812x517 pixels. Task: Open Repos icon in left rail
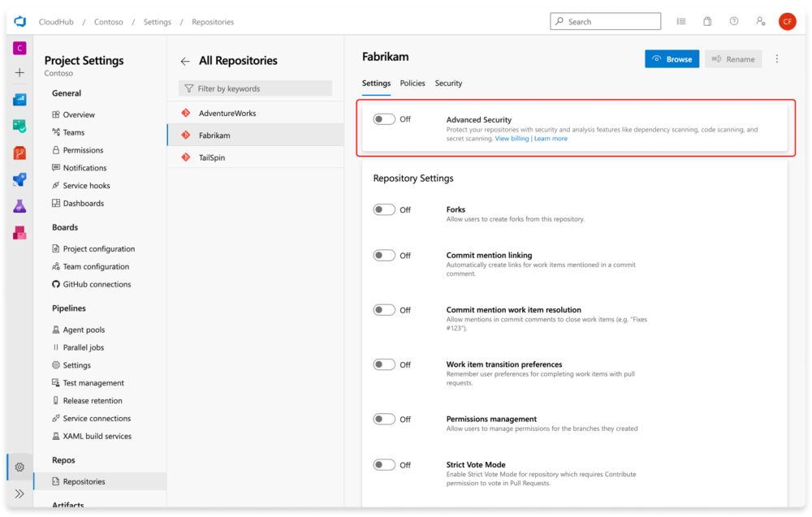19,153
